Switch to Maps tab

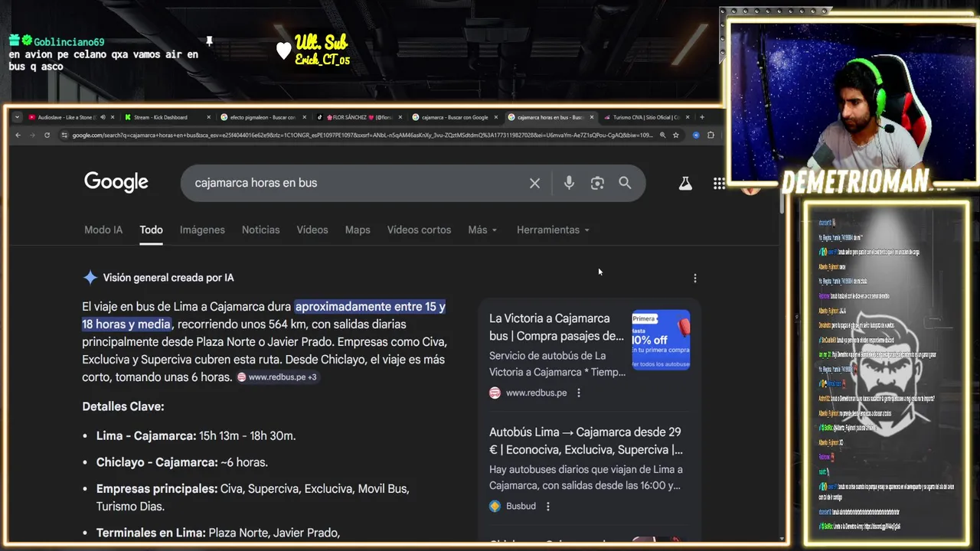pos(358,230)
